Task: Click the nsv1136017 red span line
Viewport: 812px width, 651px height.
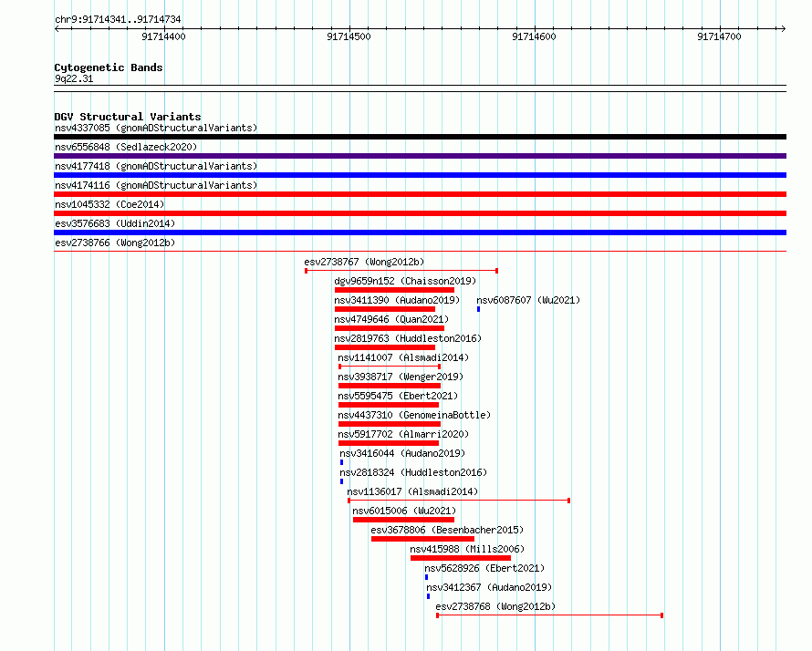Action: [x=459, y=501]
